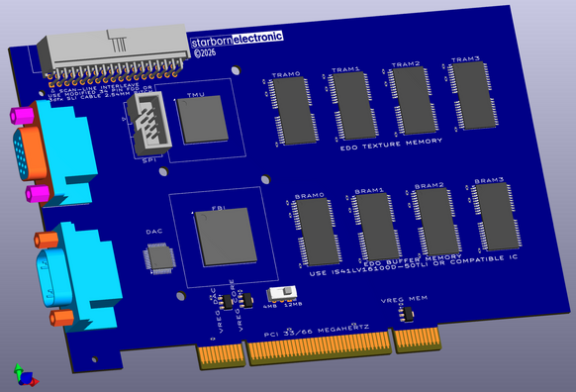The image size is (576, 392).
Task: Select the FBI chip package
Action: point(226,237)
